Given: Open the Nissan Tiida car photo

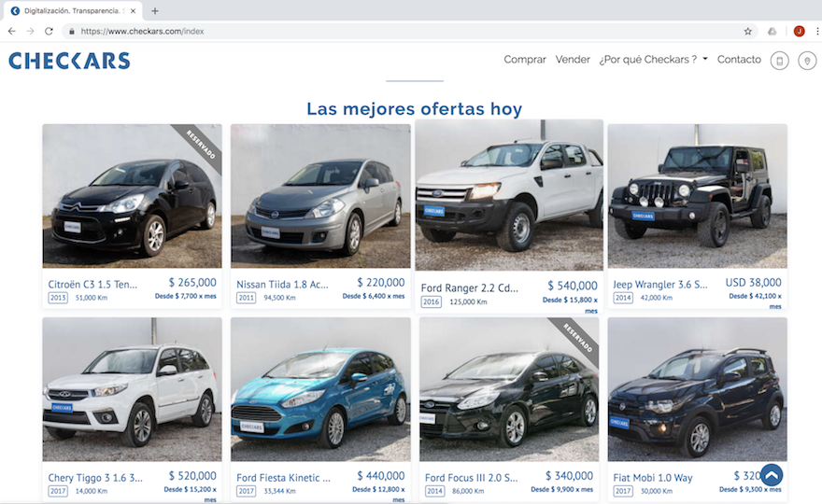Looking at the screenshot, I should 320,196.
